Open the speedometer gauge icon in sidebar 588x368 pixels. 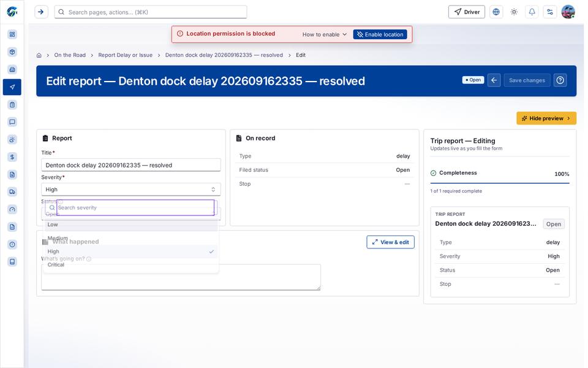coord(12,210)
